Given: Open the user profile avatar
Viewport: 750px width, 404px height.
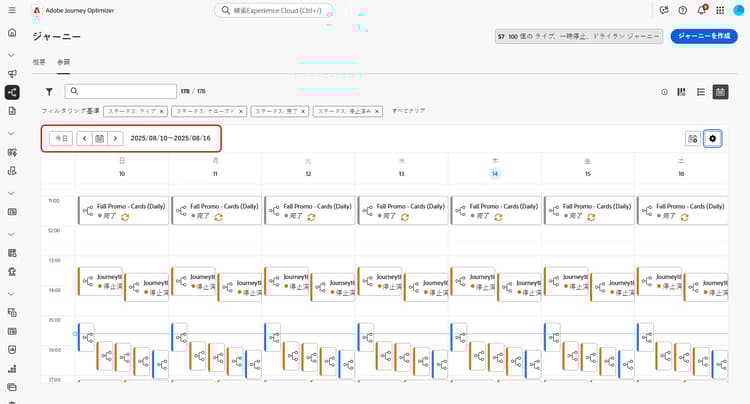Looking at the screenshot, I should click(x=739, y=10).
